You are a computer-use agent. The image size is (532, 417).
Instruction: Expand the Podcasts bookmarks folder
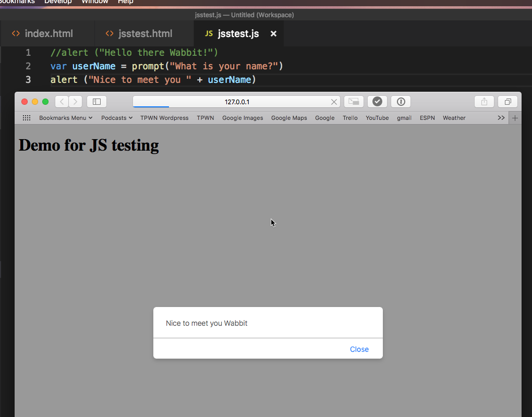(117, 118)
